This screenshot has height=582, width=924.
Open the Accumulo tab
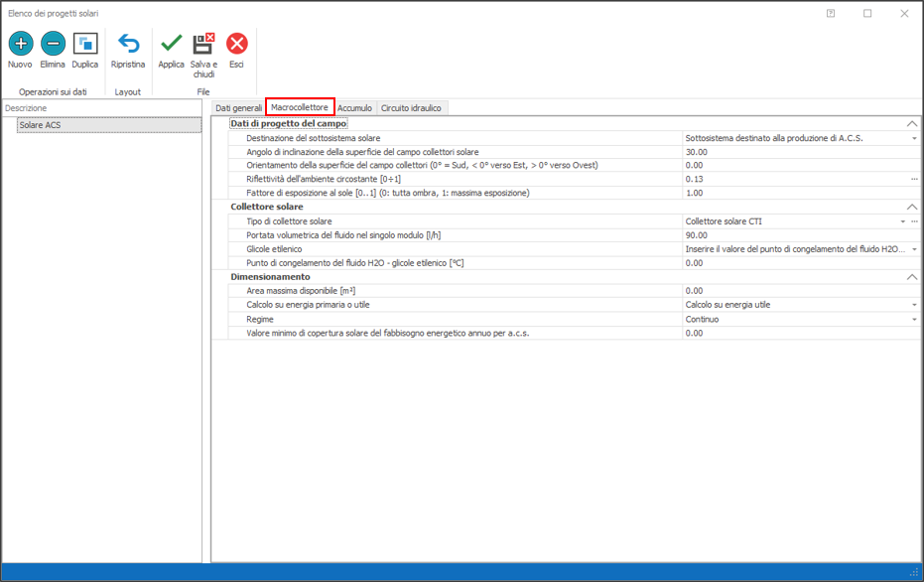tap(354, 107)
